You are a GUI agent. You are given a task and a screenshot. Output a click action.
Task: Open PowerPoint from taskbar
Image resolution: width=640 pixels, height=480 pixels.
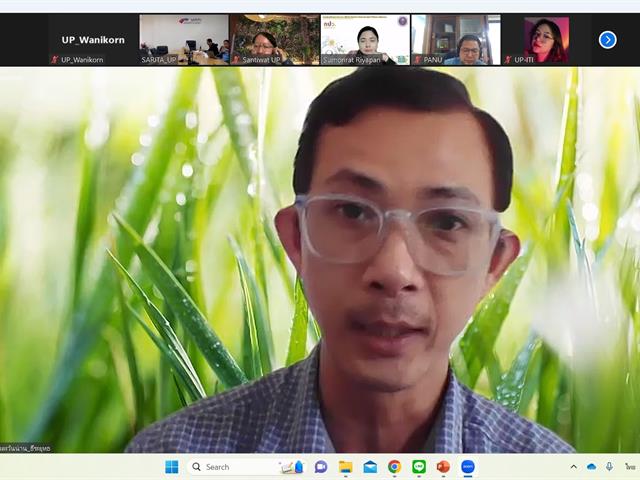(x=443, y=467)
